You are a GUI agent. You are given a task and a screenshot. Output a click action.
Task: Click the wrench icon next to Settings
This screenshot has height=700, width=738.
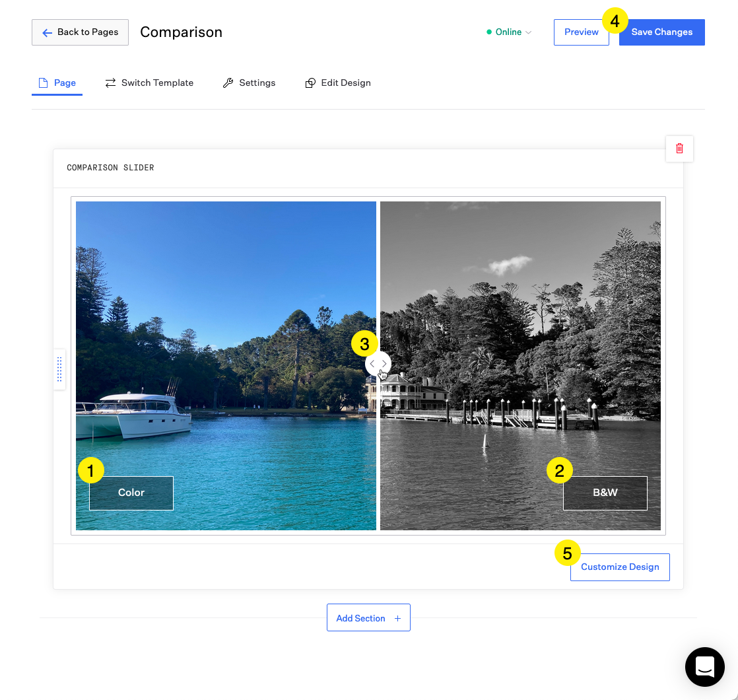pyautogui.click(x=228, y=83)
